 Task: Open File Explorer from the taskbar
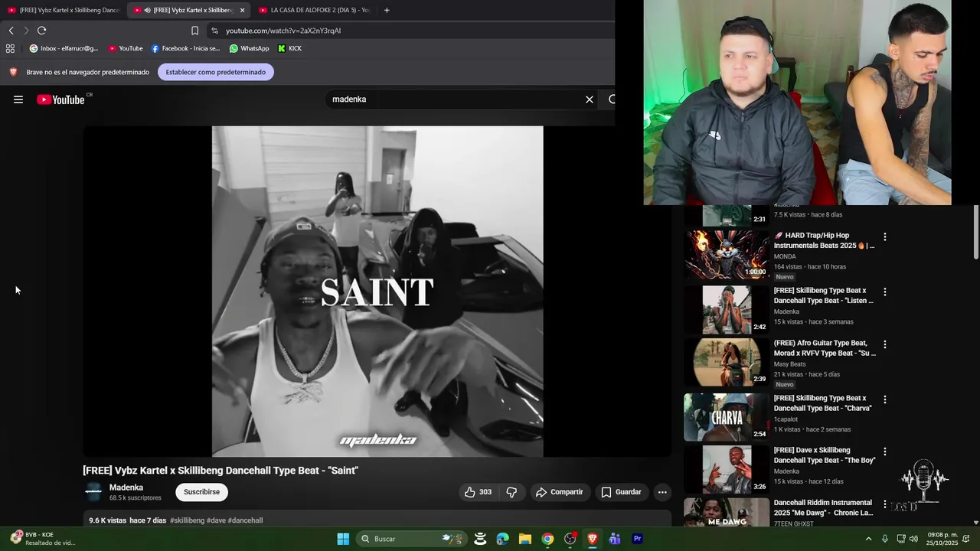(x=525, y=539)
